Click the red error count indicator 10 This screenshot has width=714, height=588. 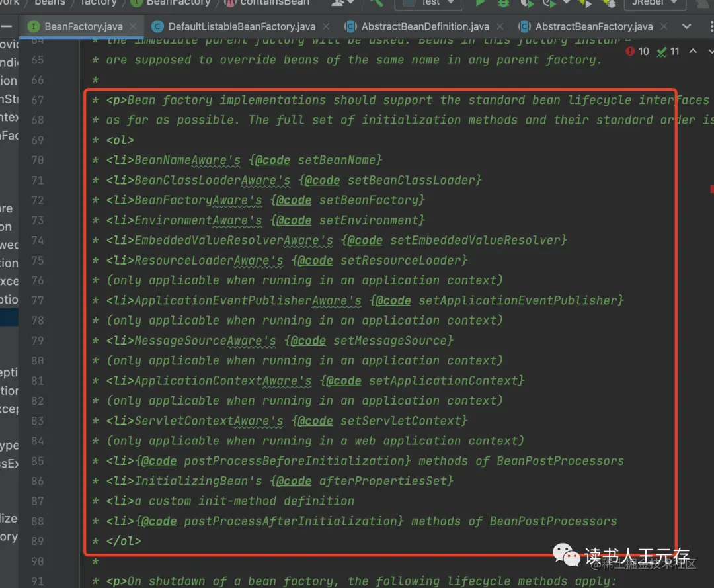pos(637,52)
